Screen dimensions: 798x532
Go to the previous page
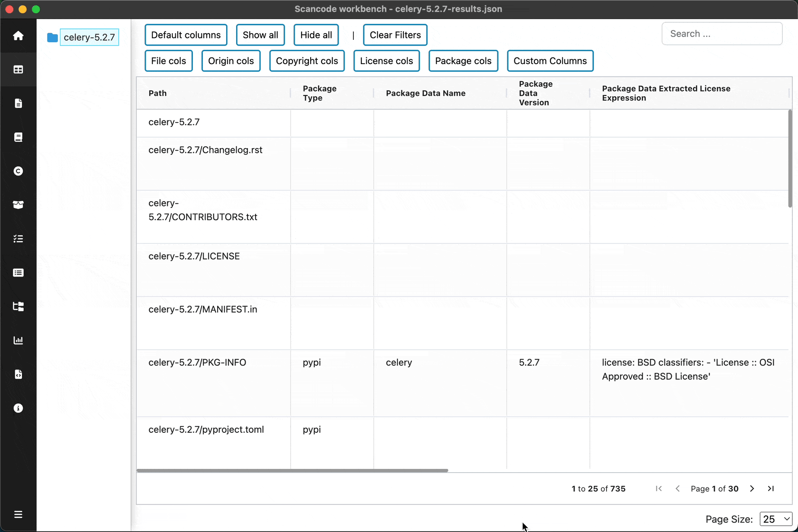678,488
